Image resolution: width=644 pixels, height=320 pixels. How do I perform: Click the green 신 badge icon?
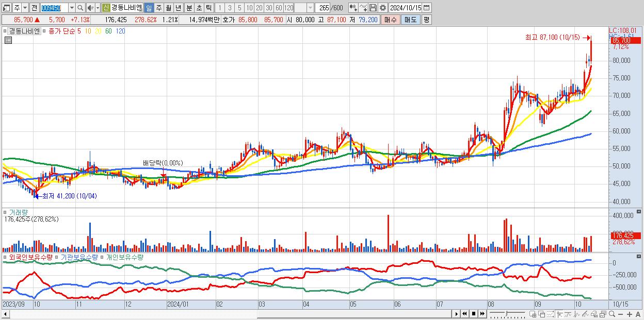[106, 8]
